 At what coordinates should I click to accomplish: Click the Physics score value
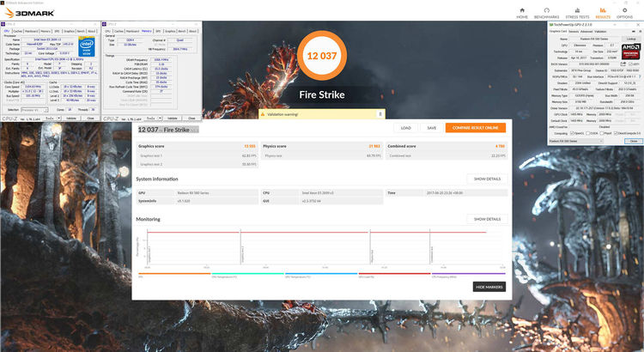click(x=374, y=146)
